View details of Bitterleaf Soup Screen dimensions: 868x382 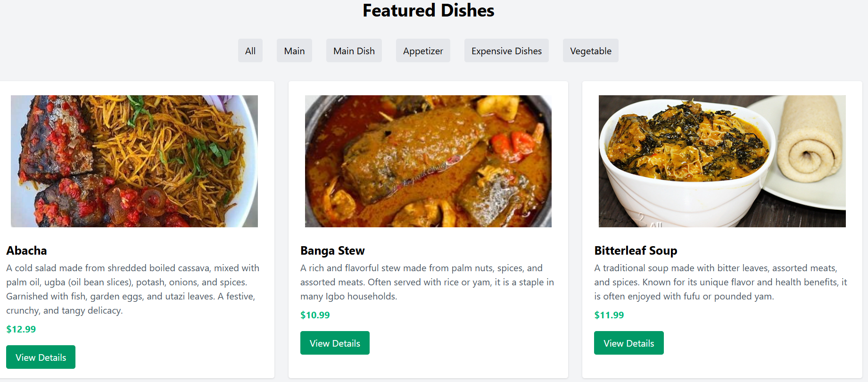click(628, 343)
